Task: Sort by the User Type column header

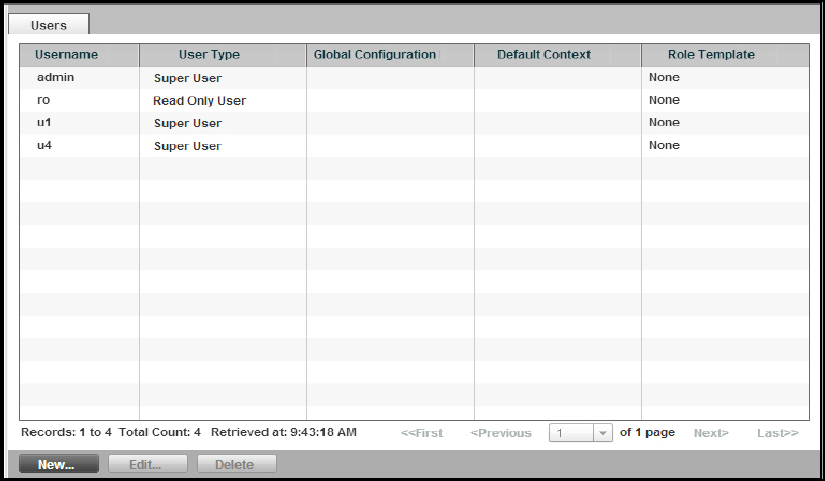Action: [209, 55]
